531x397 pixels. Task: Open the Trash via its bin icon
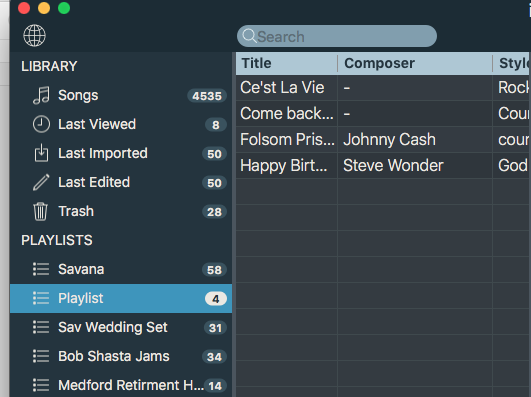tap(41, 211)
